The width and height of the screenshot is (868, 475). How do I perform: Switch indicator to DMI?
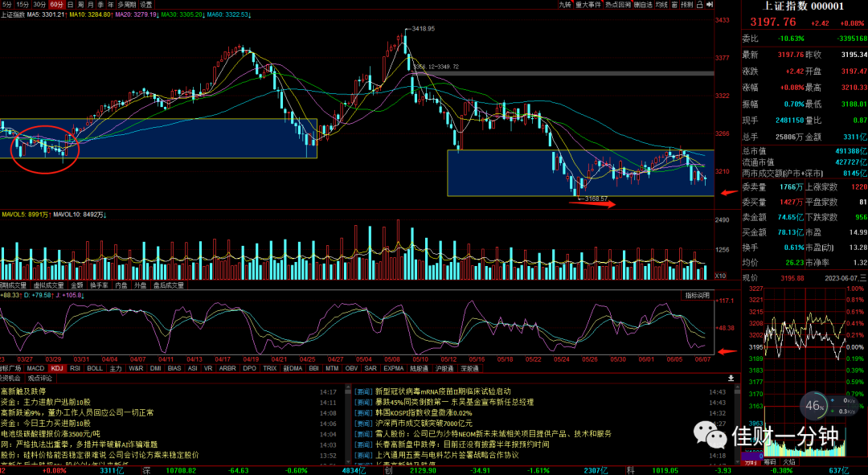pos(156,368)
